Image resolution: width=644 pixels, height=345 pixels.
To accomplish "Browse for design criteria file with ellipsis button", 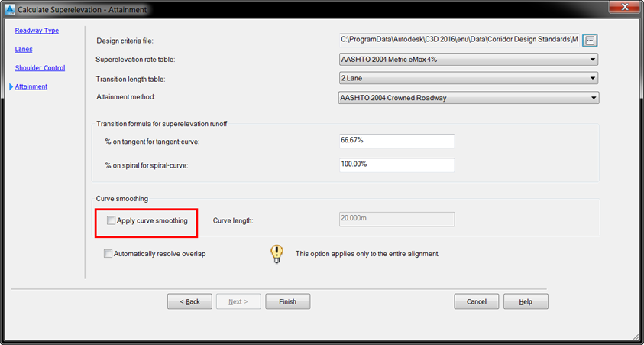I will (590, 41).
